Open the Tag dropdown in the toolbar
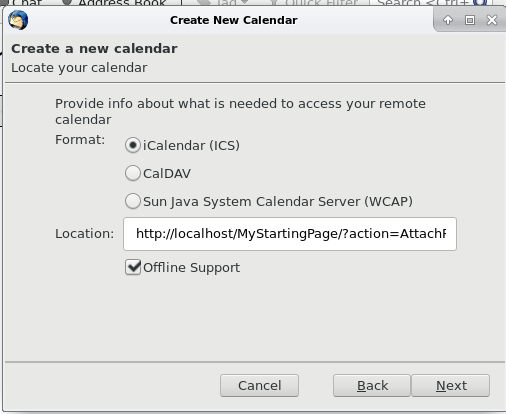The height and width of the screenshot is (414, 506). 223,3
